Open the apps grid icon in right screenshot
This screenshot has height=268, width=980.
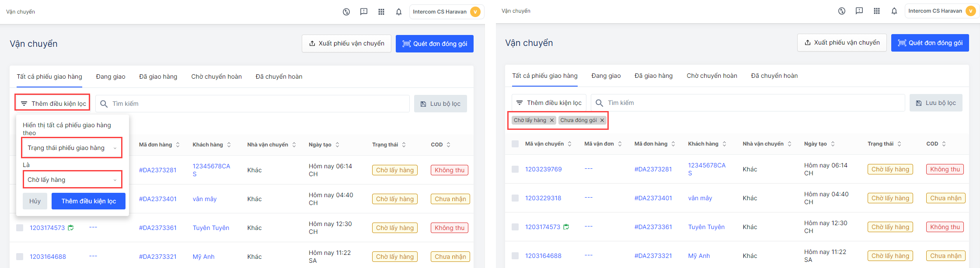click(x=877, y=11)
